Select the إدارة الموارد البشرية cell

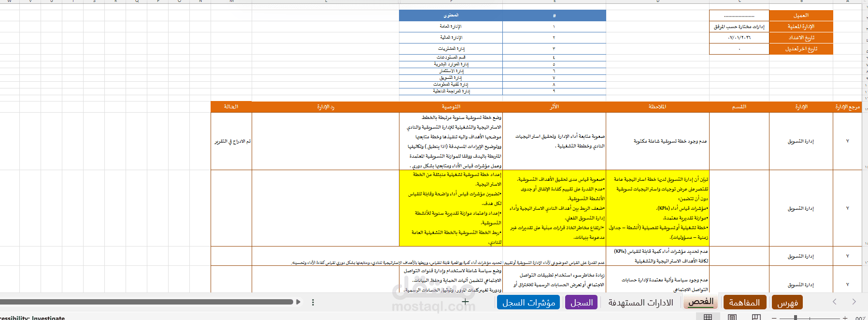pos(451,64)
